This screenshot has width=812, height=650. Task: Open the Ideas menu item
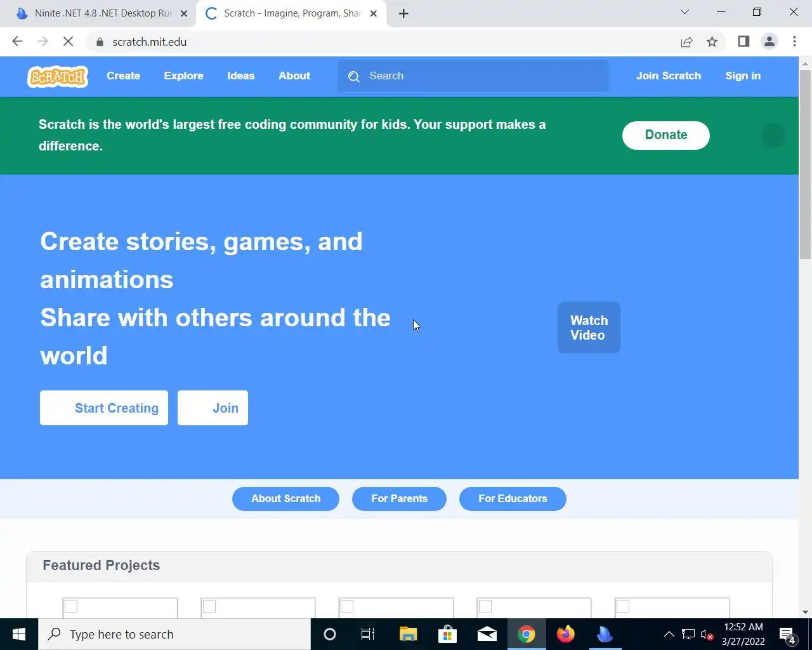(x=240, y=76)
